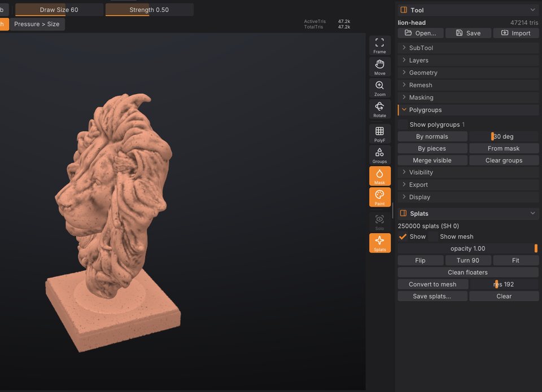Expand the Visibility section
The height and width of the screenshot is (392, 542).
(x=468, y=173)
